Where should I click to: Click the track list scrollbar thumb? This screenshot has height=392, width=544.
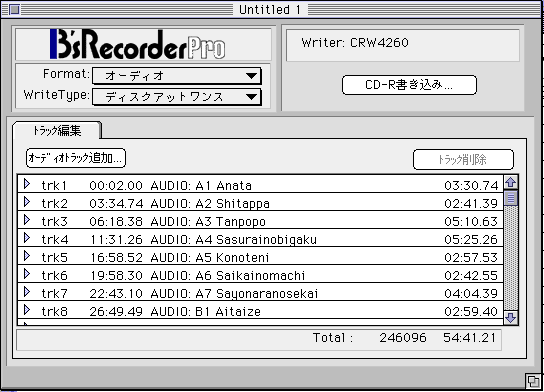tap(511, 198)
